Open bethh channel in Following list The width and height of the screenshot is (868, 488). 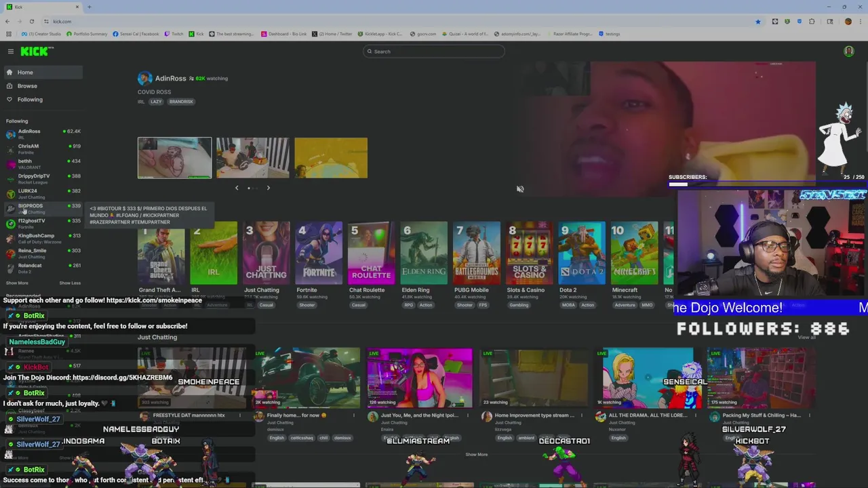pyautogui.click(x=43, y=163)
